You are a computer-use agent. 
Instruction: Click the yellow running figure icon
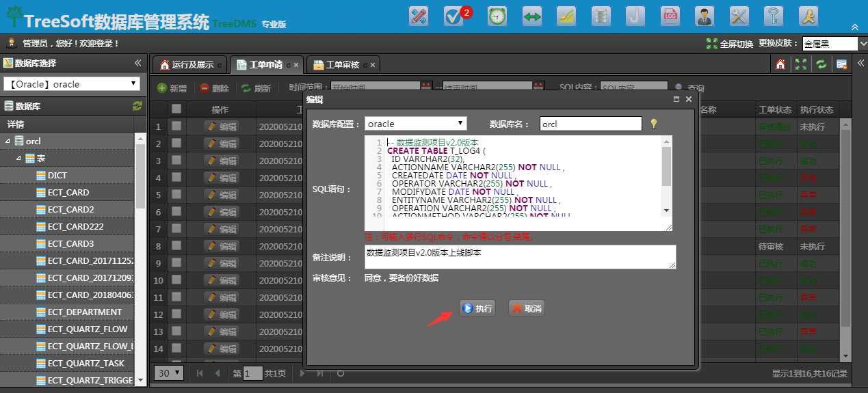click(810, 16)
